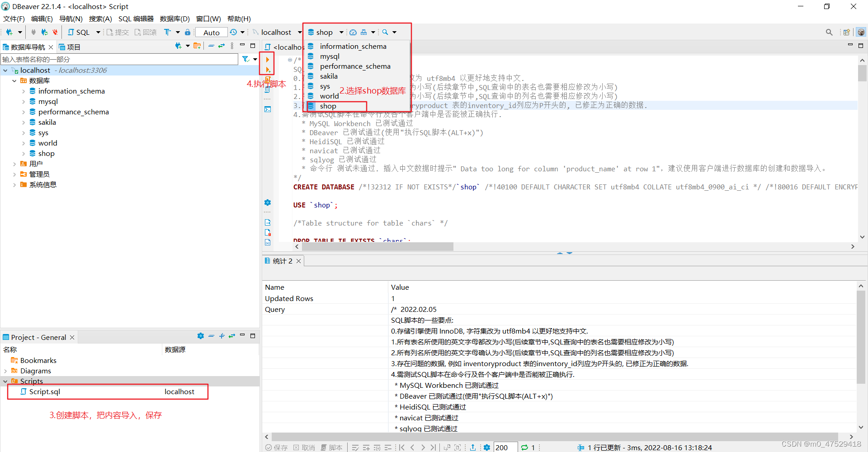868x452 pixels.
Task: Toggle link with editor in database navigator
Action: (x=222, y=46)
